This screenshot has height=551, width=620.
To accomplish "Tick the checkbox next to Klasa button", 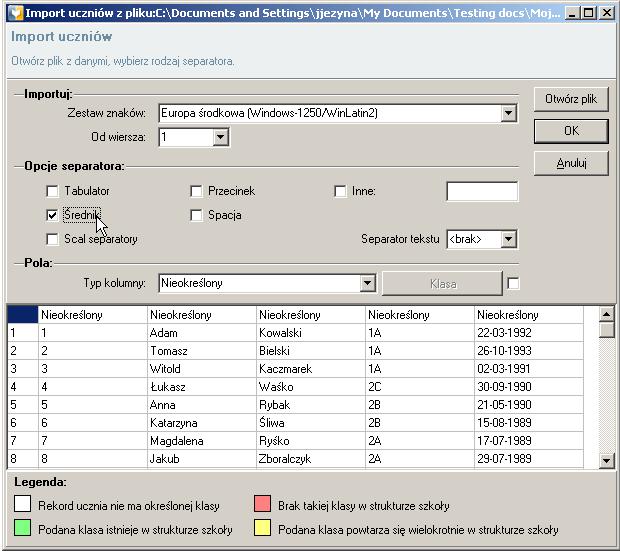I will (513, 283).
